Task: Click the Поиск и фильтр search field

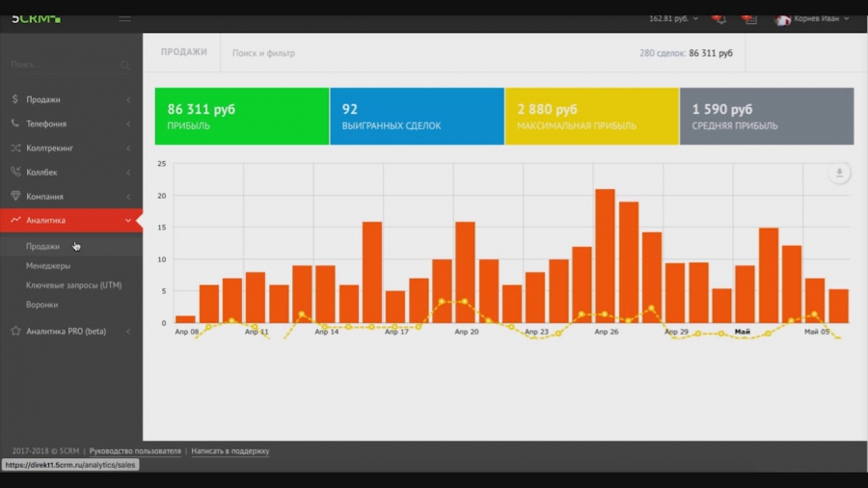Action: pos(263,53)
